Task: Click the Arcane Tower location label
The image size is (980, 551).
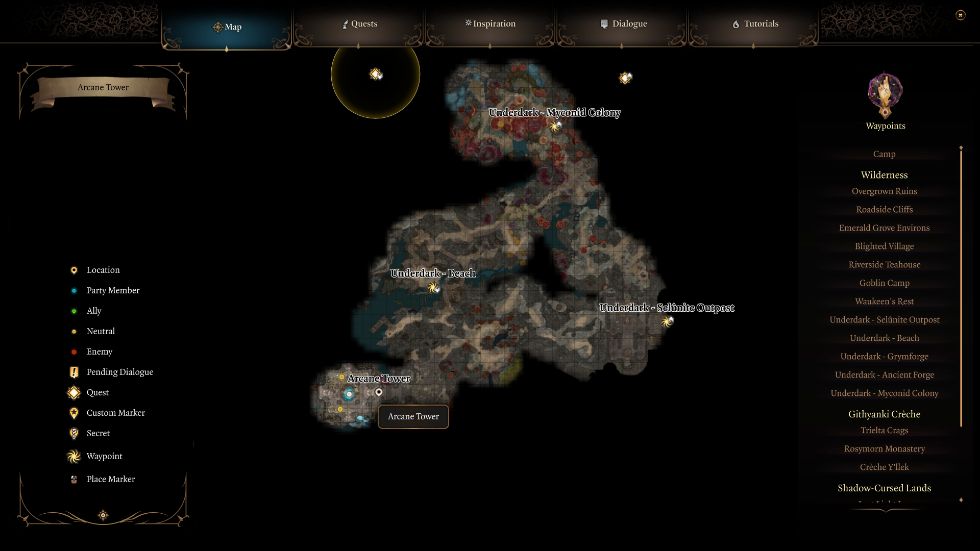Action: tap(378, 378)
